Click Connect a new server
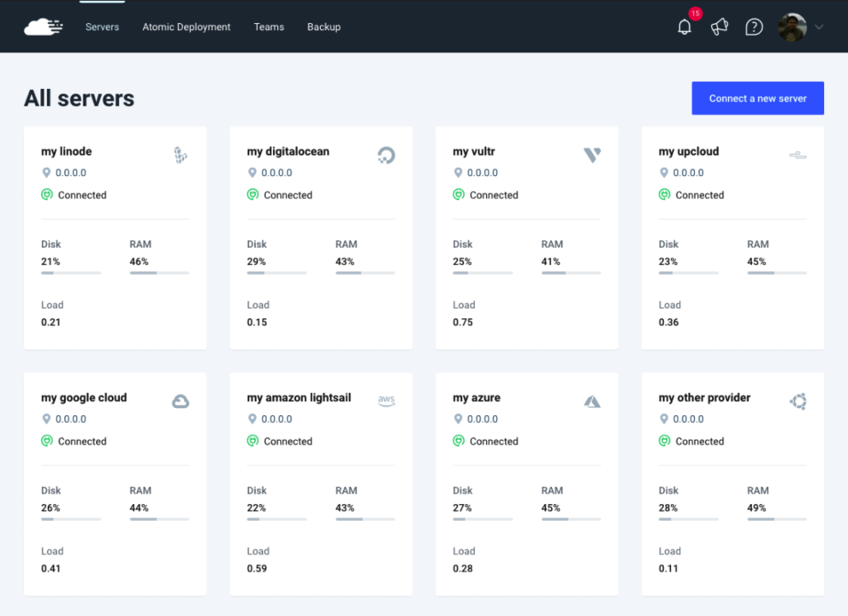The width and height of the screenshot is (848, 616). (757, 98)
